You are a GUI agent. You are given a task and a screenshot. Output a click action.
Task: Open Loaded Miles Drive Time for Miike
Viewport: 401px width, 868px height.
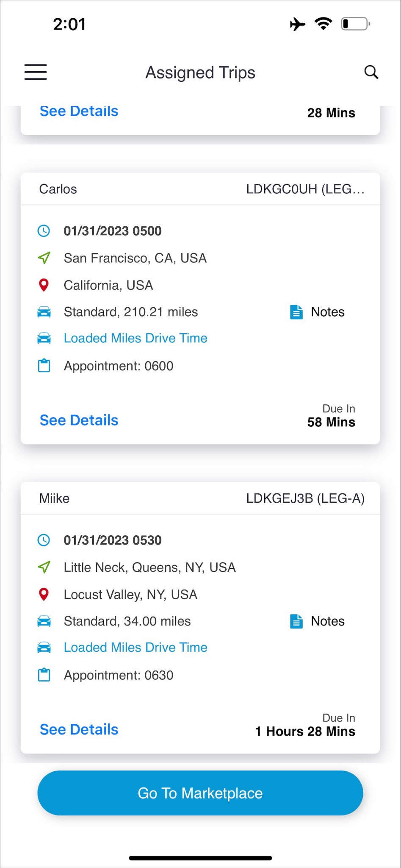pyautogui.click(x=136, y=648)
